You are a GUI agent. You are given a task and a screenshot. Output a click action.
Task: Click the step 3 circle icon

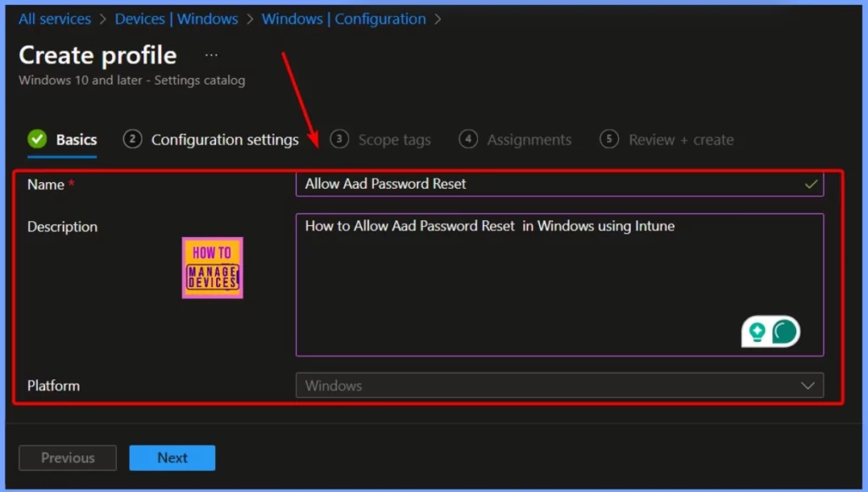(339, 139)
